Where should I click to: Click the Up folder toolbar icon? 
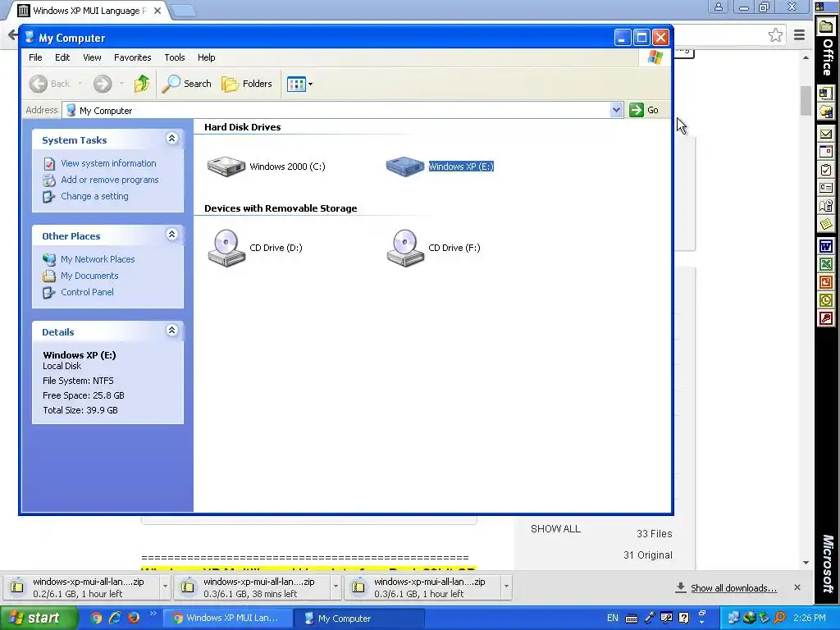pos(142,84)
